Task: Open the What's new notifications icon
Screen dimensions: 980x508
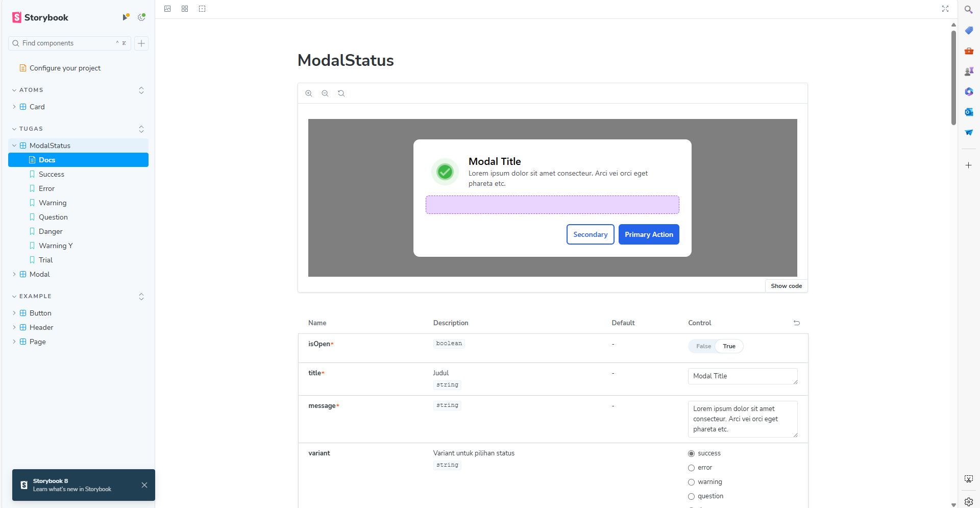Action: 141,17
